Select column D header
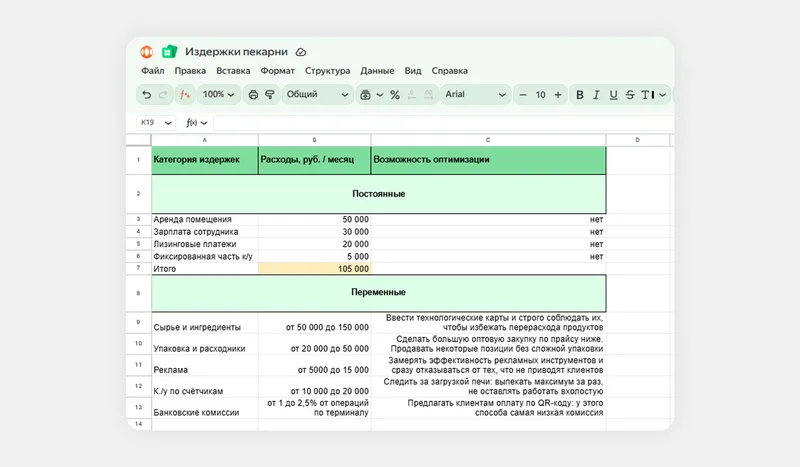Screen dimensions: 800x467 point(637,140)
